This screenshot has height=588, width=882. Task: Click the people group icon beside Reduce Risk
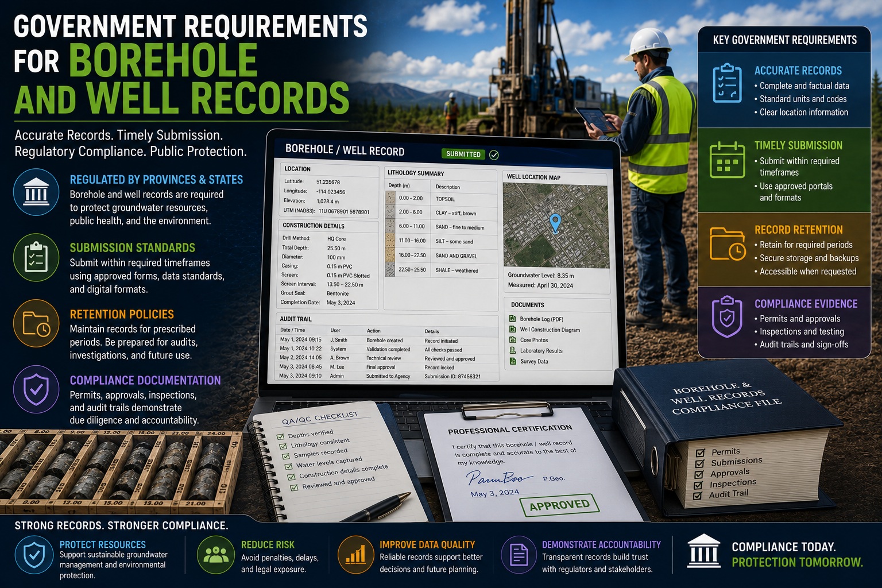coord(216,555)
